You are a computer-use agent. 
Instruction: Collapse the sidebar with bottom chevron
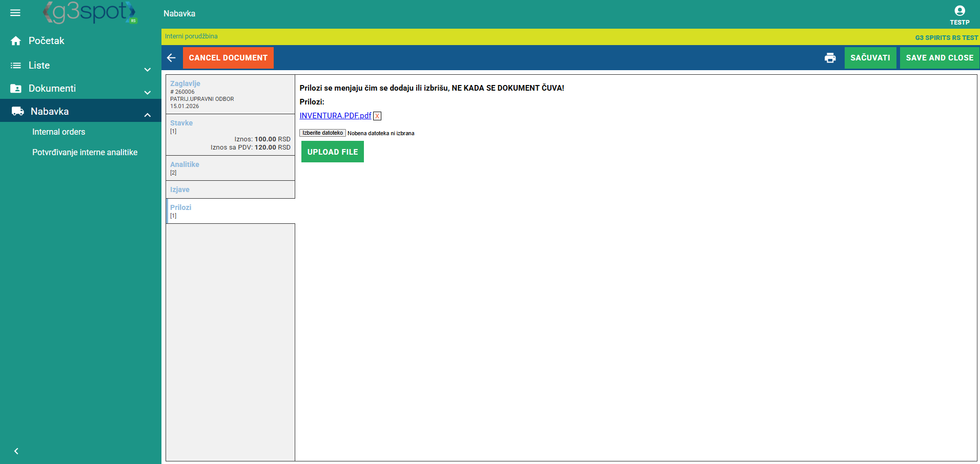tap(16, 451)
